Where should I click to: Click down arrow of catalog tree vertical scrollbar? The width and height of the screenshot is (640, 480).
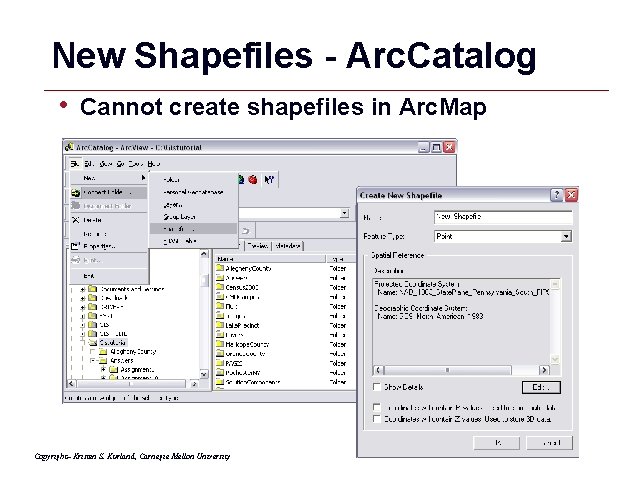point(204,374)
